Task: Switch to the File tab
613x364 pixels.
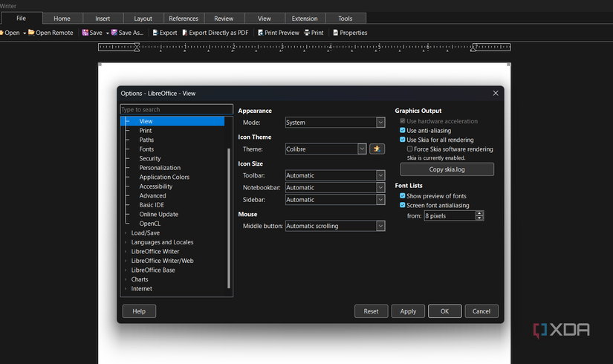Action: point(21,18)
